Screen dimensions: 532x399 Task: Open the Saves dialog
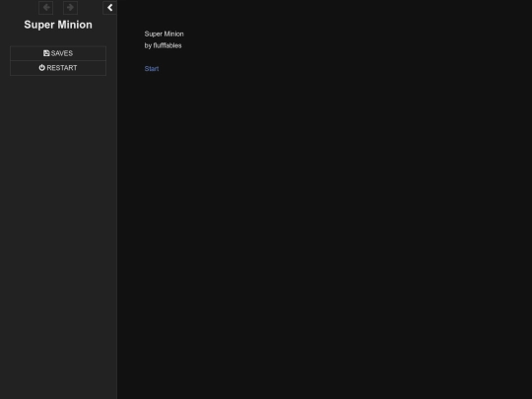[x=58, y=53]
